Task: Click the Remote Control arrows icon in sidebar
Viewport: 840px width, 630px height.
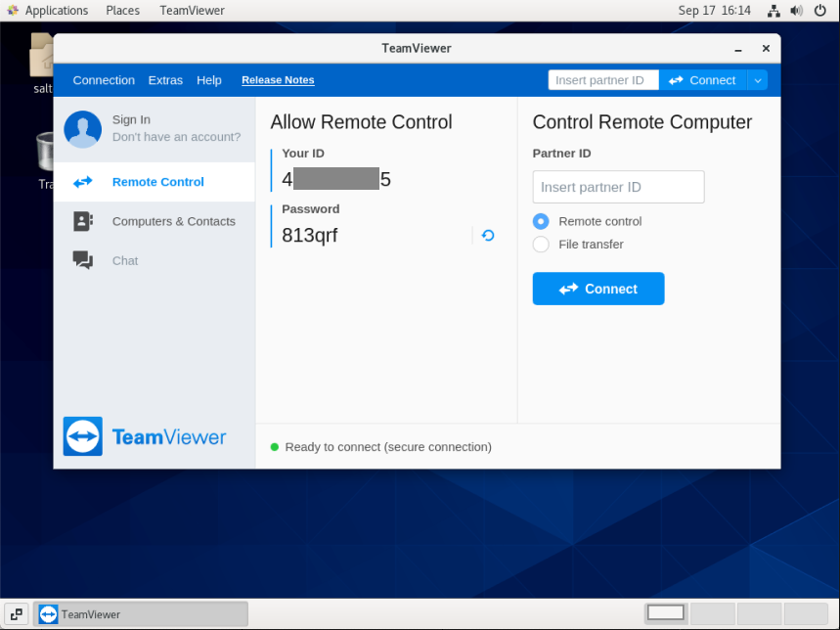Action: pos(82,182)
